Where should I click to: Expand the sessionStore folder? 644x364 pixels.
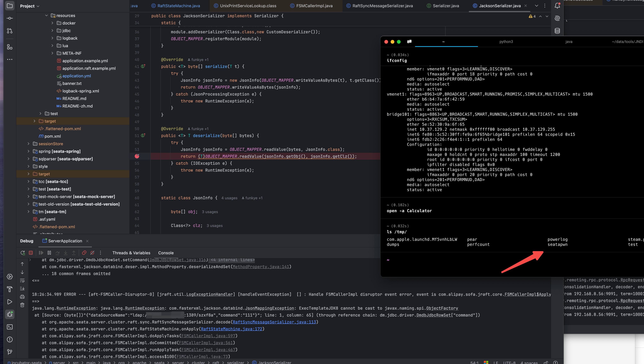28,144
